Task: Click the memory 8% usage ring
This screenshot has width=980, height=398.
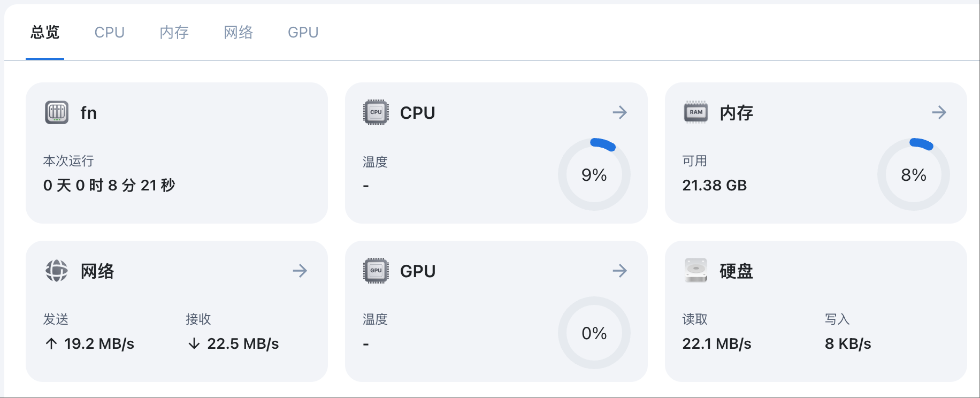Action: coord(914,174)
